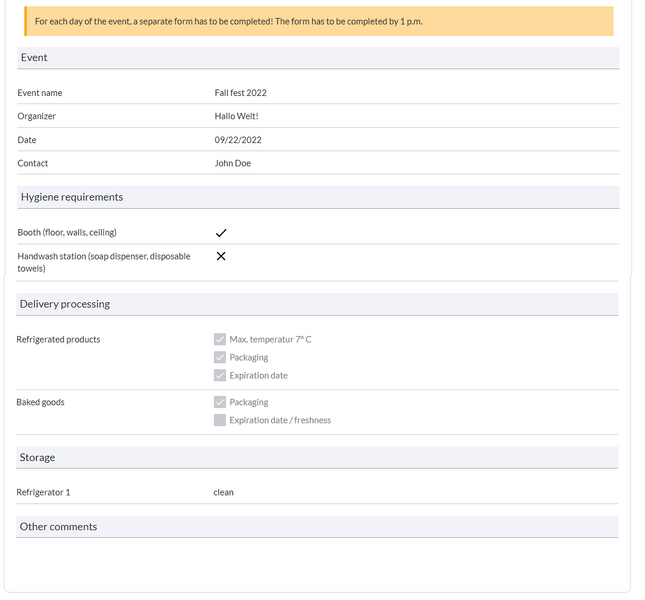Select the event name value Fall fest 2022

click(240, 93)
